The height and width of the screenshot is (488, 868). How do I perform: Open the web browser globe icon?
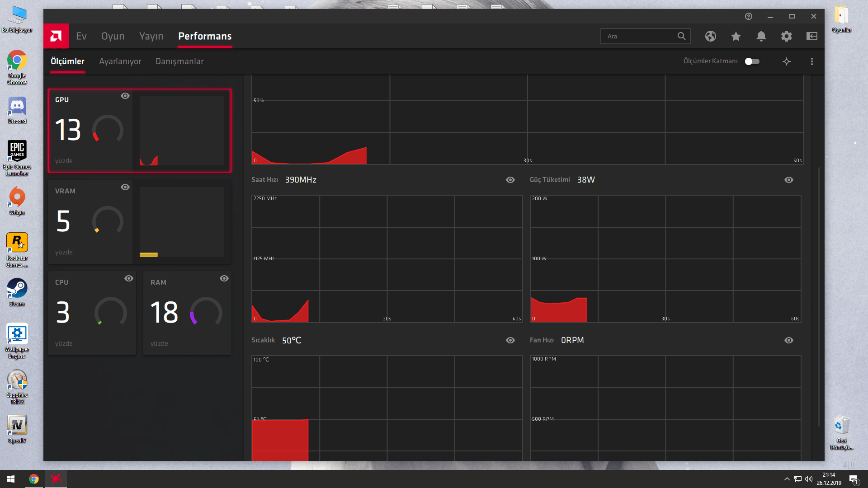coord(711,36)
